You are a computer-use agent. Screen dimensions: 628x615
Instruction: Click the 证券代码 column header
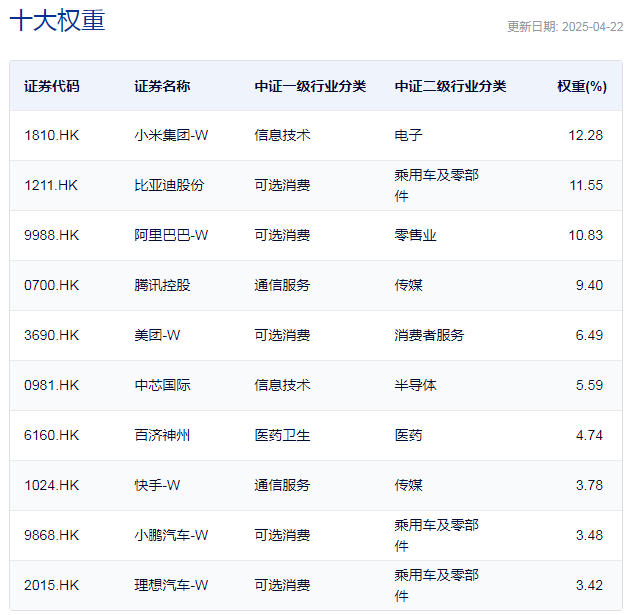pyautogui.click(x=52, y=86)
